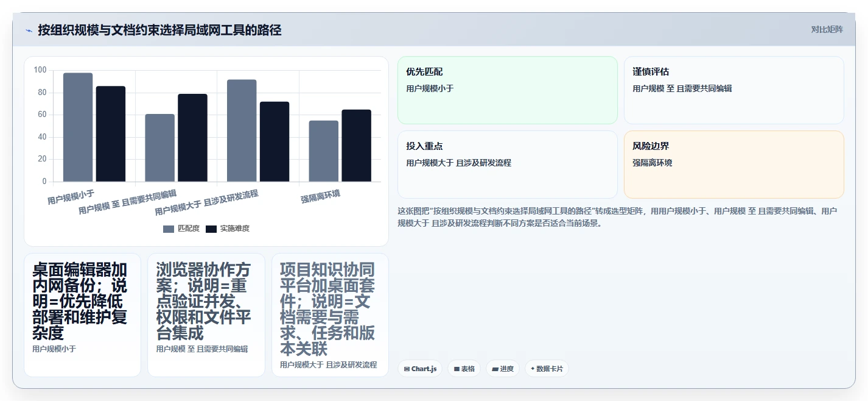
Task: Toggle the 匹配度 legend item
Action: point(181,229)
